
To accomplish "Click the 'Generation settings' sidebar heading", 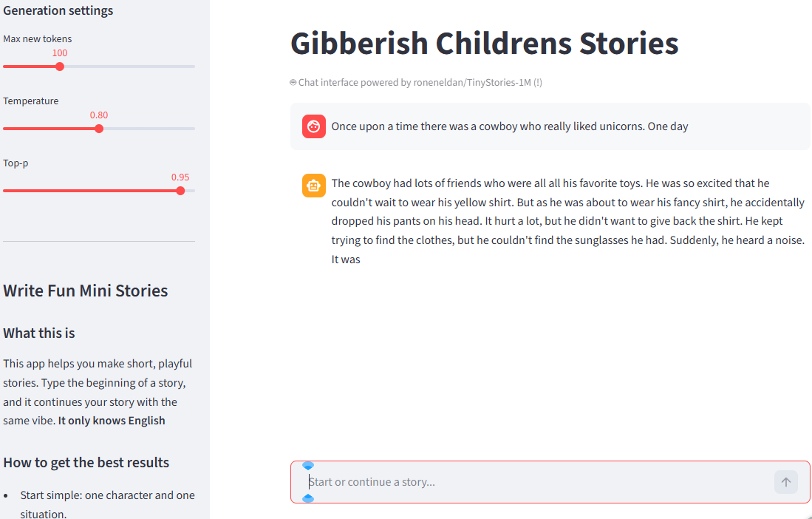I will 58,10.
